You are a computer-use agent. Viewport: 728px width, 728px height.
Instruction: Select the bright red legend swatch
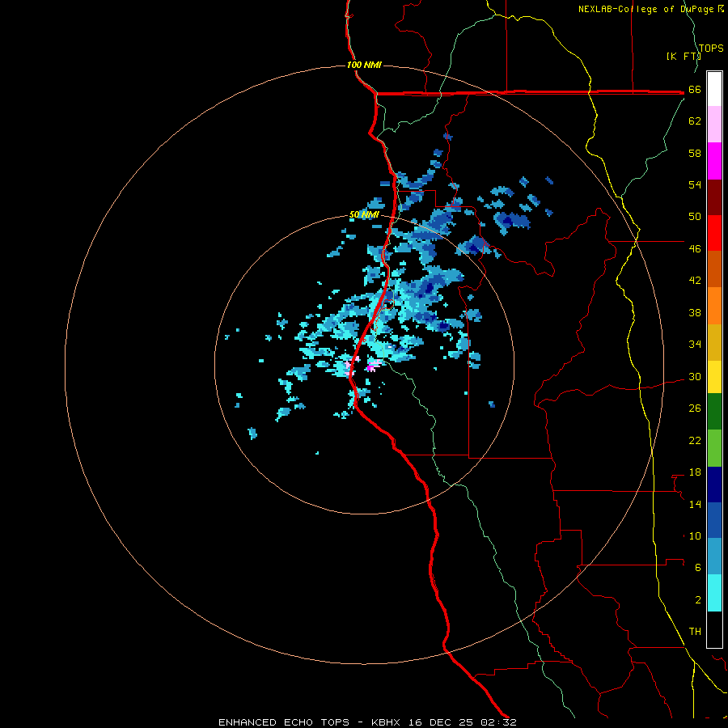point(714,233)
